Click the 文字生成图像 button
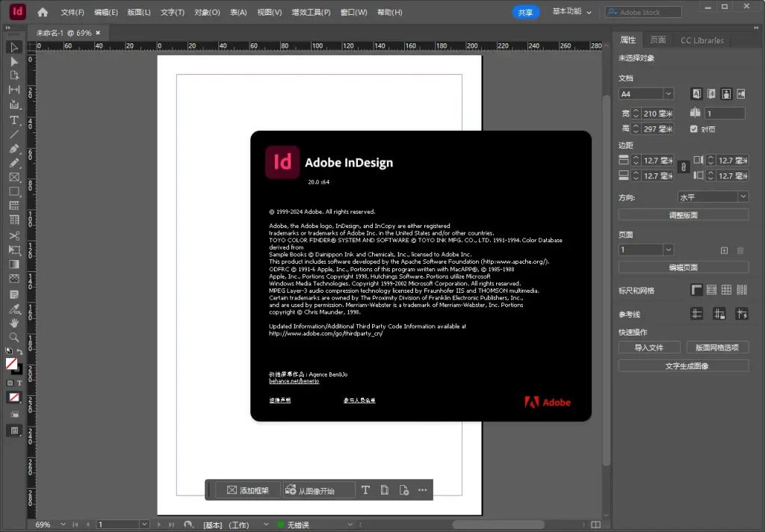The height and width of the screenshot is (532, 765). click(x=684, y=366)
